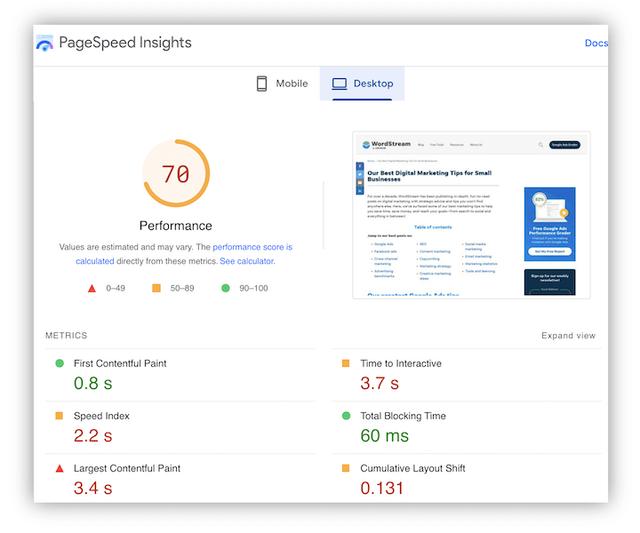Image resolution: width=640 pixels, height=533 pixels.
Task: Click the METRICS section heading
Action: coord(66,335)
